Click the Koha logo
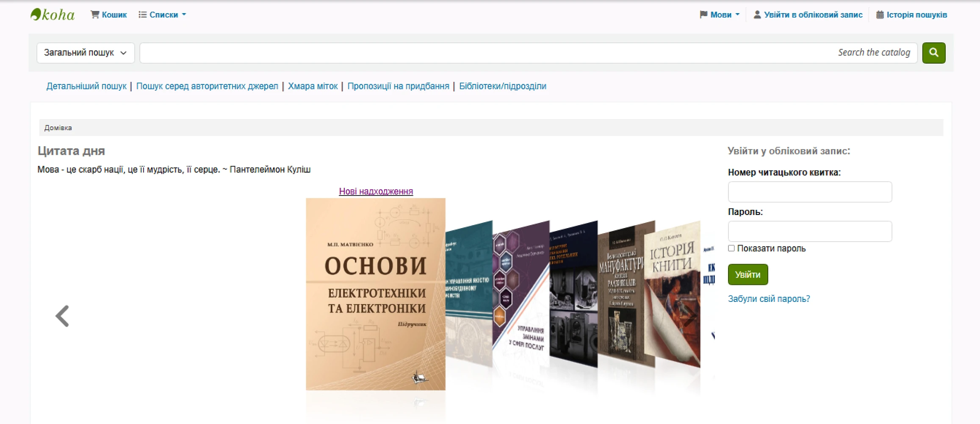This screenshot has height=424, width=980. point(53,15)
